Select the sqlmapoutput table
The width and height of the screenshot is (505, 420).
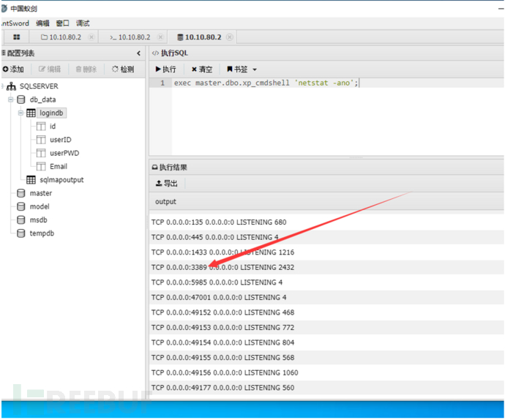(x=61, y=180)
